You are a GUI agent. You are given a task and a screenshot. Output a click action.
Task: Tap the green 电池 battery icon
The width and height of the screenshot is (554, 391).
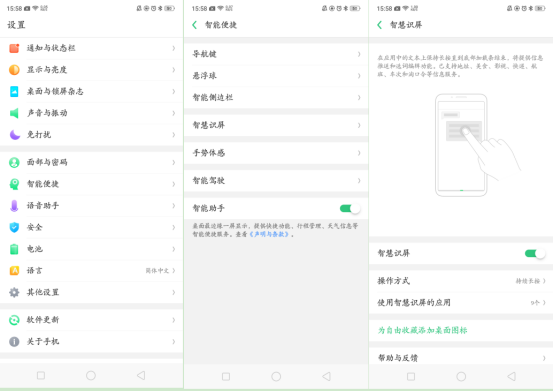pyautogui.click(x=14, y=249)
